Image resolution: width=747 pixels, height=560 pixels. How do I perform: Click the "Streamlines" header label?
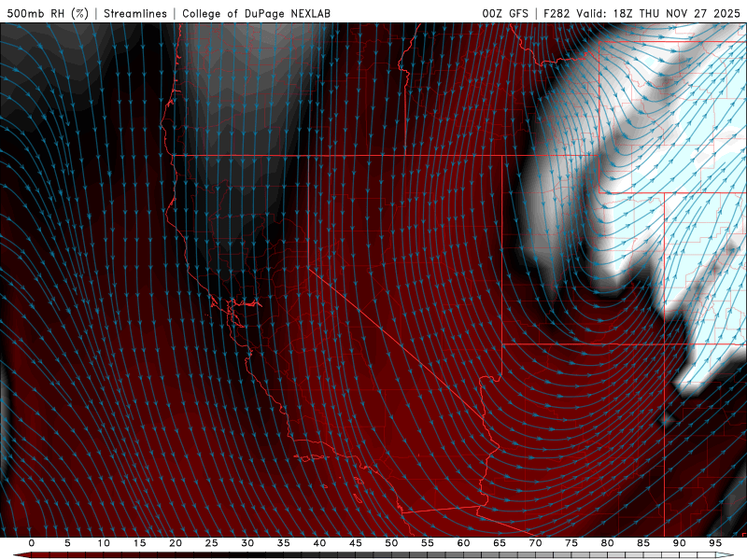click(135, 13)
